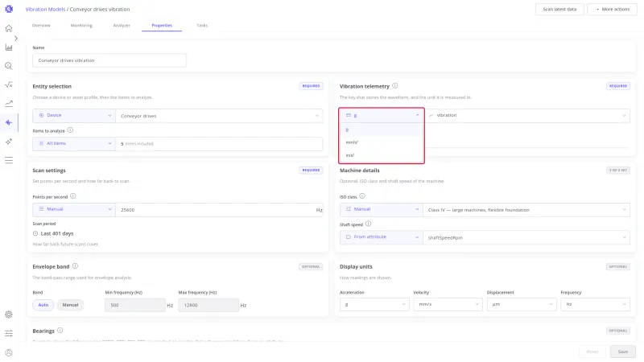Go to Vibration Models breadcrumb link
644x362 pixels.
point(45,9)
